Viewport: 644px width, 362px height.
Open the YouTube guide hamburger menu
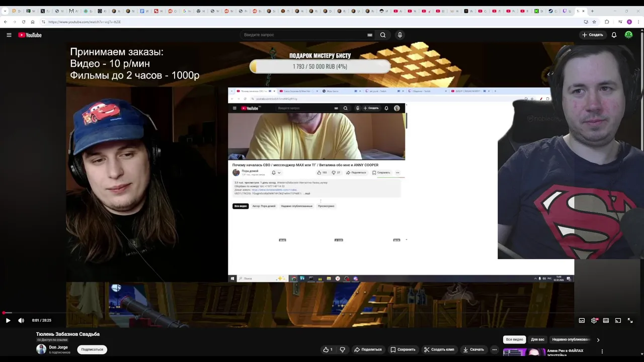click(9, 35)
